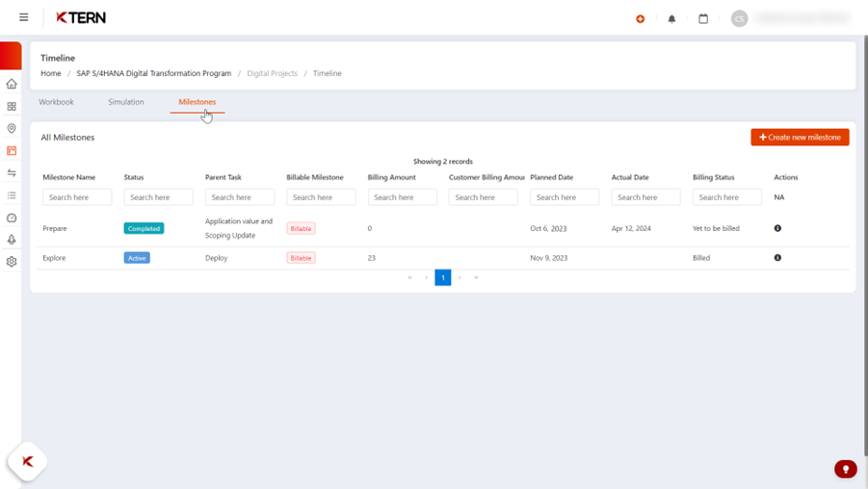This screenshot has width=868, height=489.
Task: Focus the Billing Status search field
Action: coord(726,197)
